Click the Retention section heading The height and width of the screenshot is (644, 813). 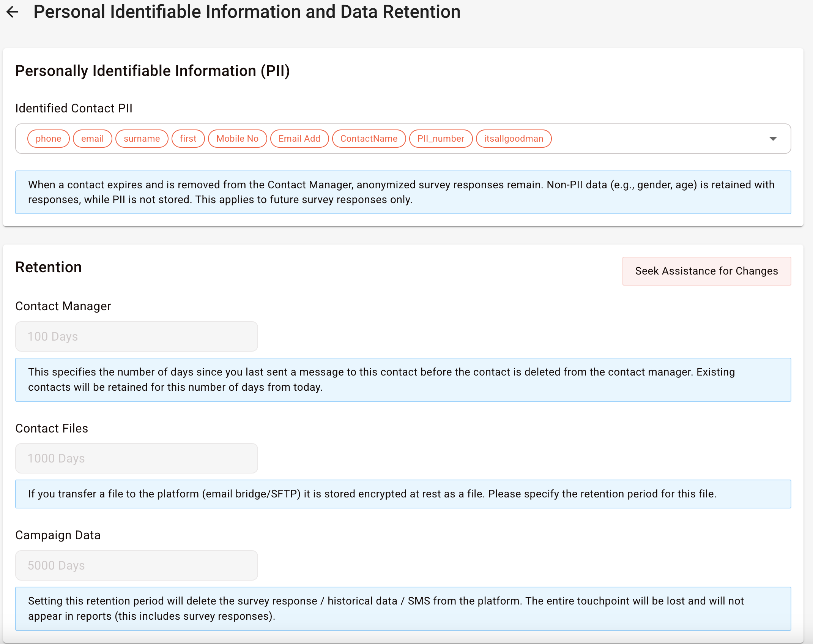pos(49,268)
